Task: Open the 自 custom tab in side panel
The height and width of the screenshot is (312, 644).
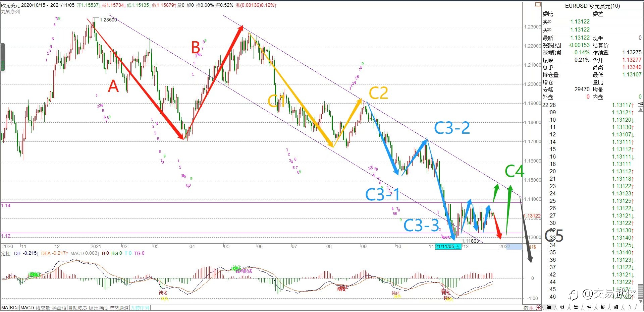Action: (x=629, y=307)
